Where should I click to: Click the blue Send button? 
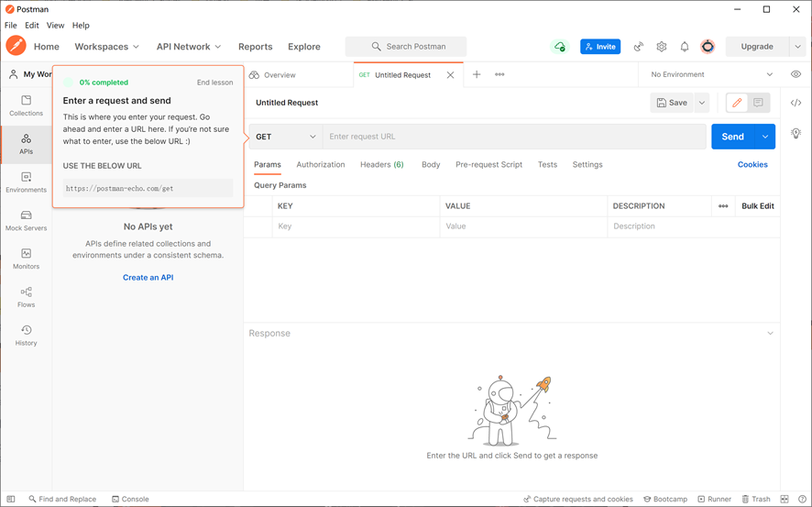tap(733, 137)
